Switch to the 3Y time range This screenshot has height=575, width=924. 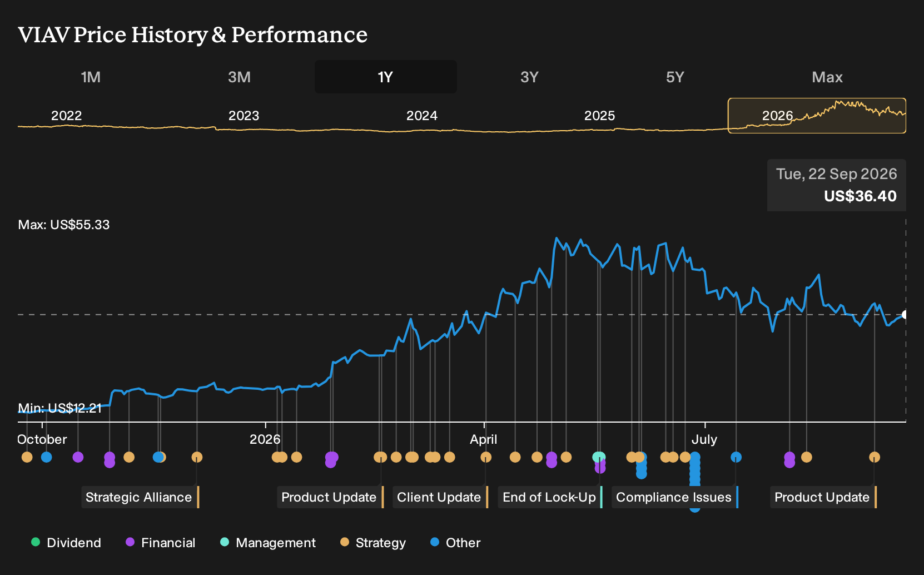click(x=529, y=77)
